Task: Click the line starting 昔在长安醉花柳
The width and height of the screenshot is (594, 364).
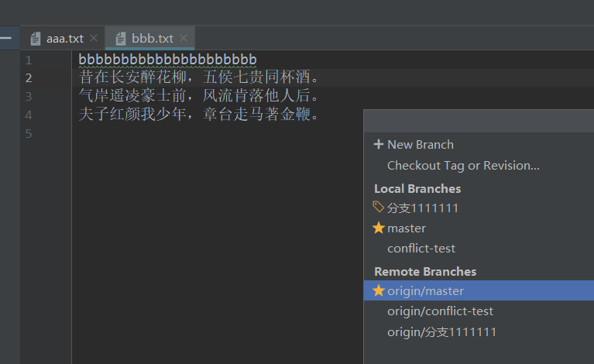Action: tap(199, 77)
